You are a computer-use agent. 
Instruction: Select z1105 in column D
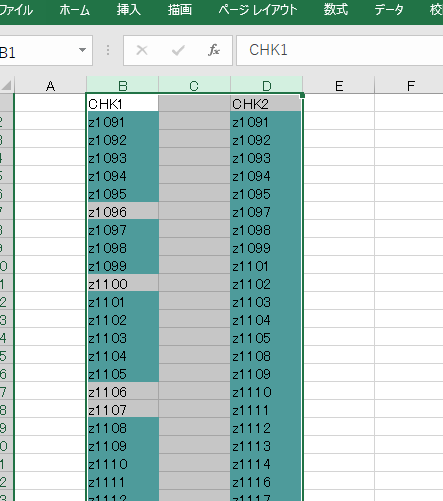[x=266, y=338]
